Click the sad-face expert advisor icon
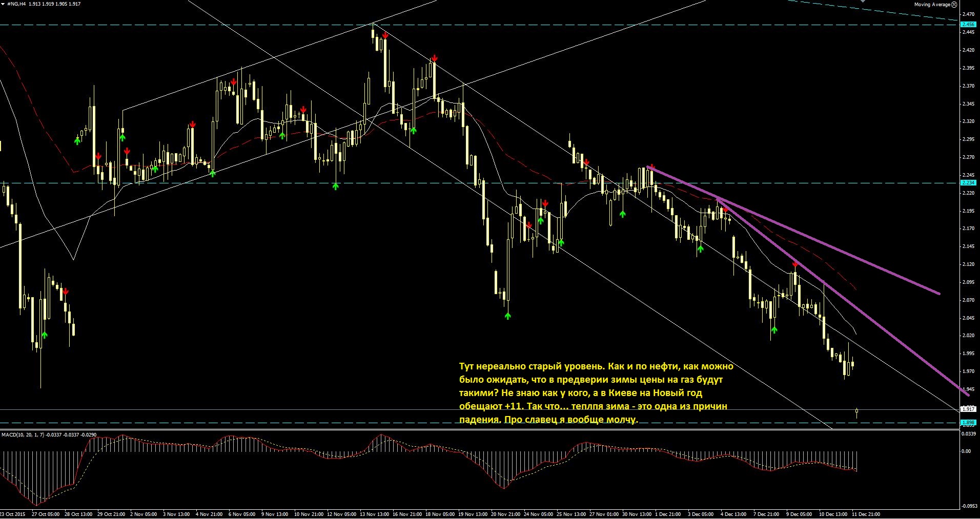The image size is (980, 519). (x=954, y=5)
